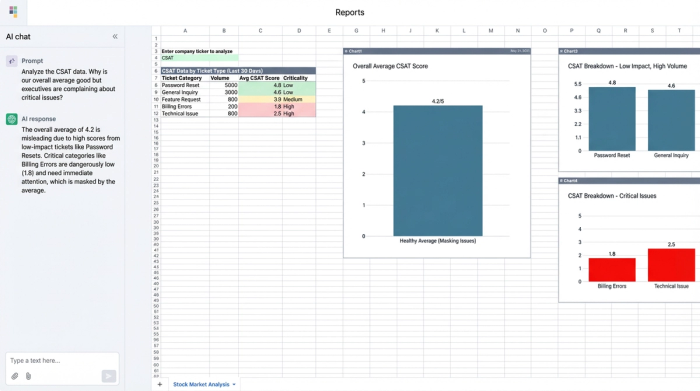The width and height of the screenshot is (700, 391).
Task: Select the 'Technical Issue' category cell
Action: [x=185, y=114]
